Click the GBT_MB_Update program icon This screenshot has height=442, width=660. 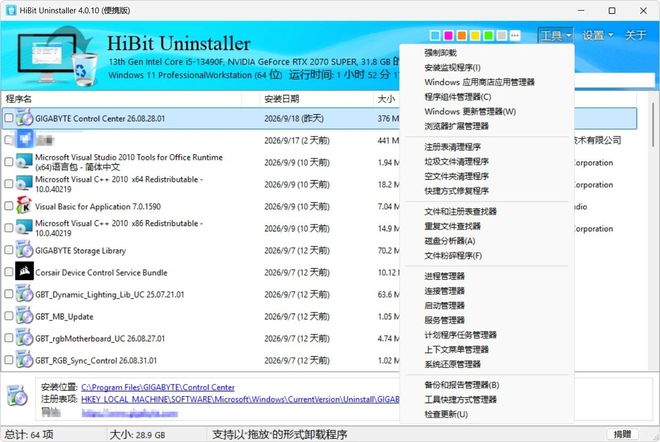pyautogui.click(x=24, y=316)
